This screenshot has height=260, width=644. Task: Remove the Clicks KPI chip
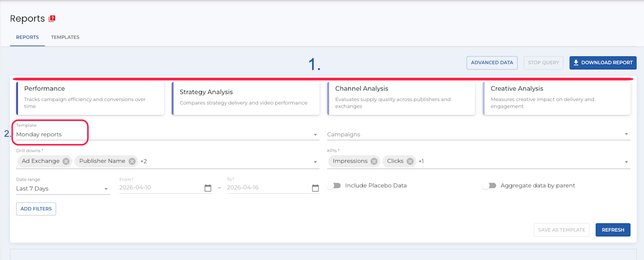coord(410,161)
